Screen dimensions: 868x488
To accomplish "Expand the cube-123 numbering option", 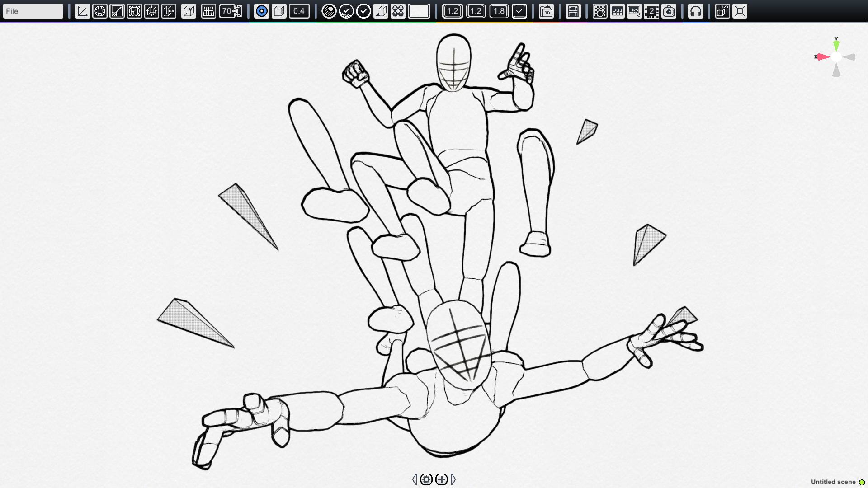I will 722,11.
